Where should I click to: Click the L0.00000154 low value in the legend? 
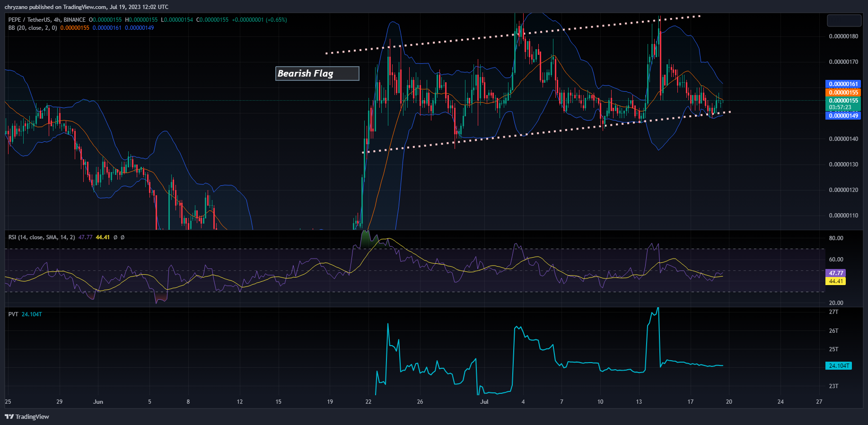click(x=177, y=20)
